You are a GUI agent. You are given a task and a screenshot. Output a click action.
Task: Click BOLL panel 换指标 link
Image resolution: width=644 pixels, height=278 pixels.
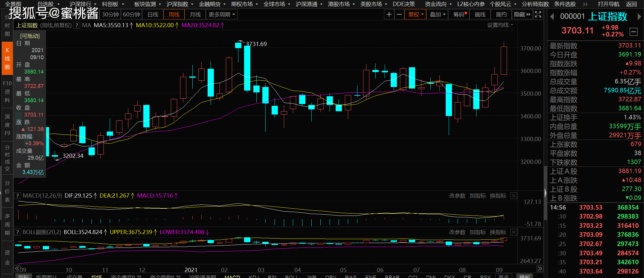tap(498, 232)
